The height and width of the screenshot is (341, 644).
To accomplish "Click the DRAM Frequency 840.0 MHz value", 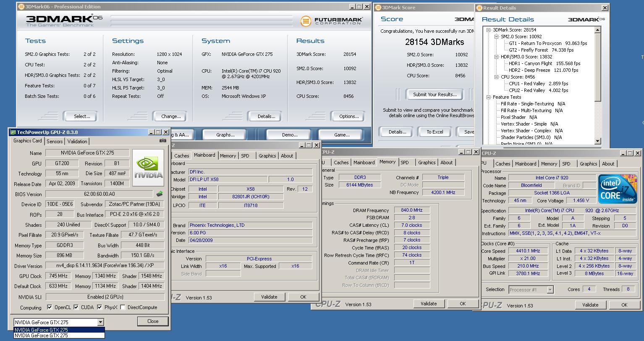I will coord(412,210).
